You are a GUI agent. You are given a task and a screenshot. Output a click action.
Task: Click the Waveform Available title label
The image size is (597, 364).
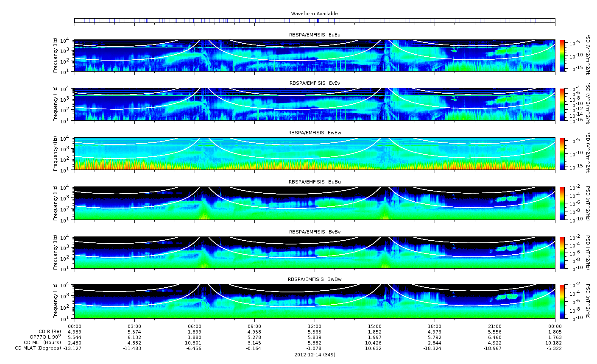pyautogui.click(x=314, y=14)
